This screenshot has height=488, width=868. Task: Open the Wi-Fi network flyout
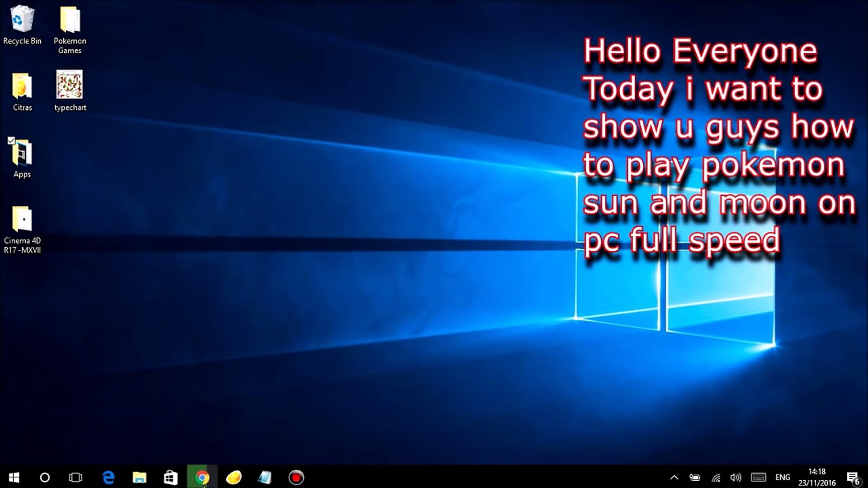(x=716, y=477)
